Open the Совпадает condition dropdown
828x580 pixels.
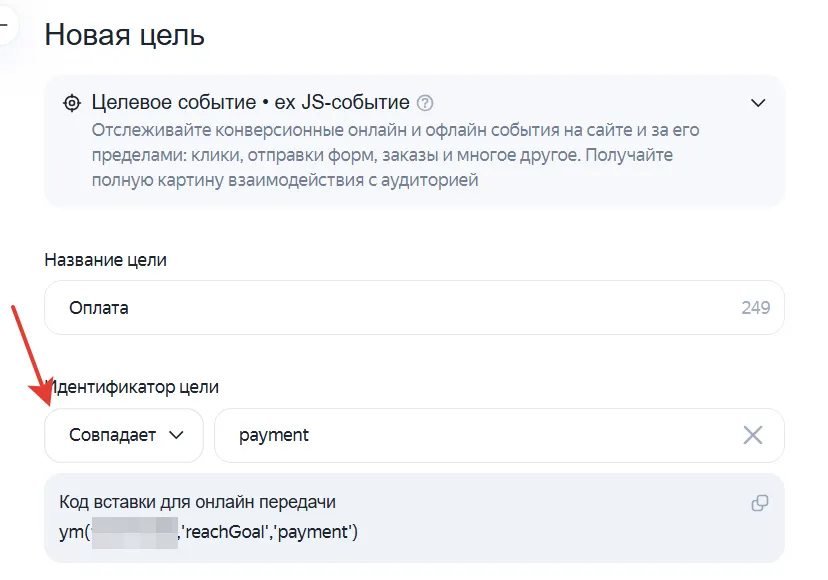[124, 435]
